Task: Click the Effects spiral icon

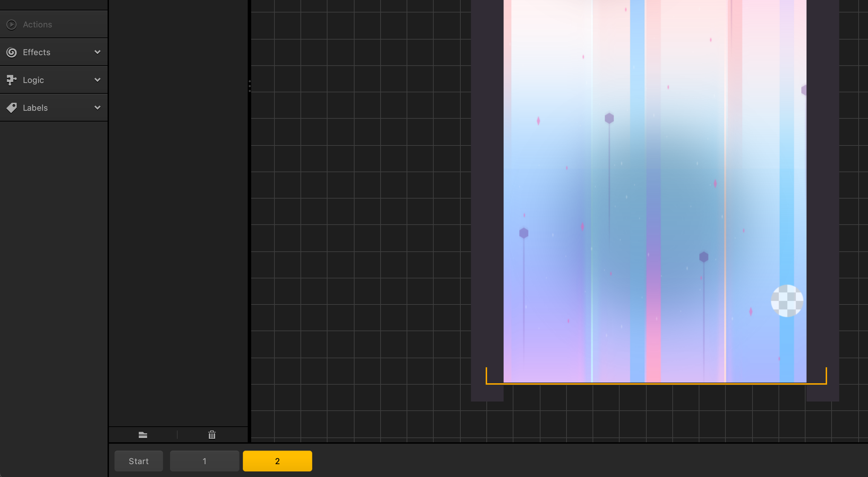Action: tap(11, 52)
